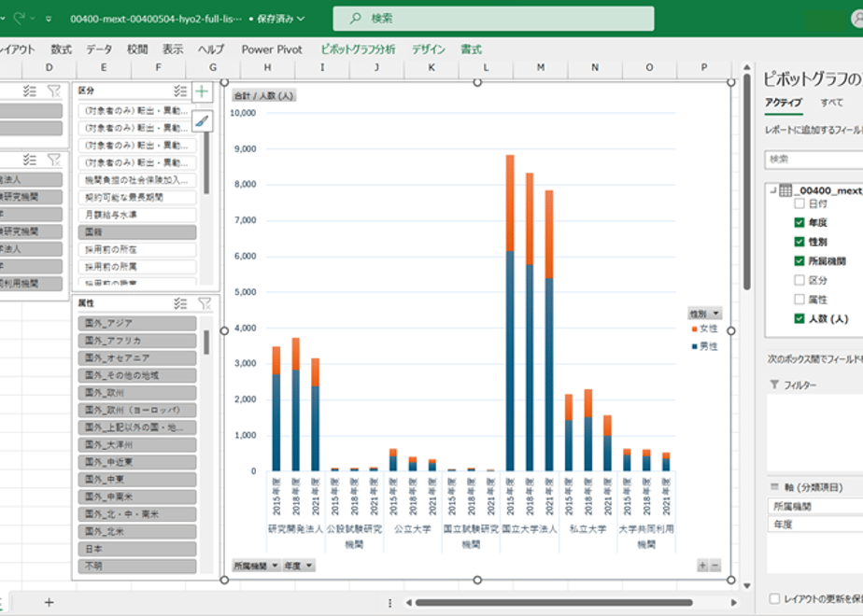
Task: Click the 国立大学法人 axis category label
Action: 530,528
